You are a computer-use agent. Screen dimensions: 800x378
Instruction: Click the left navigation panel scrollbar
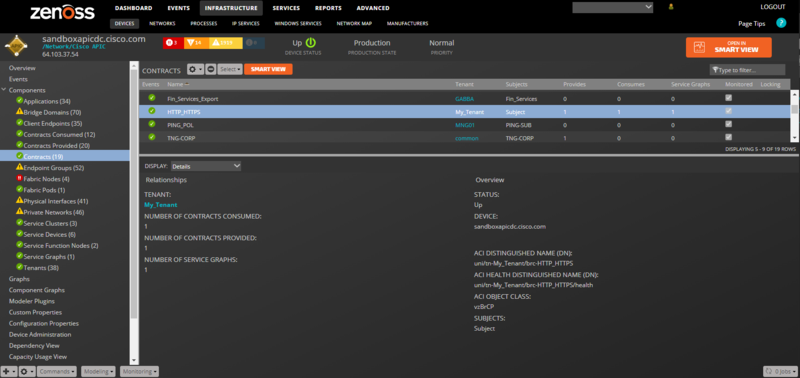click(x=134, y=213)
